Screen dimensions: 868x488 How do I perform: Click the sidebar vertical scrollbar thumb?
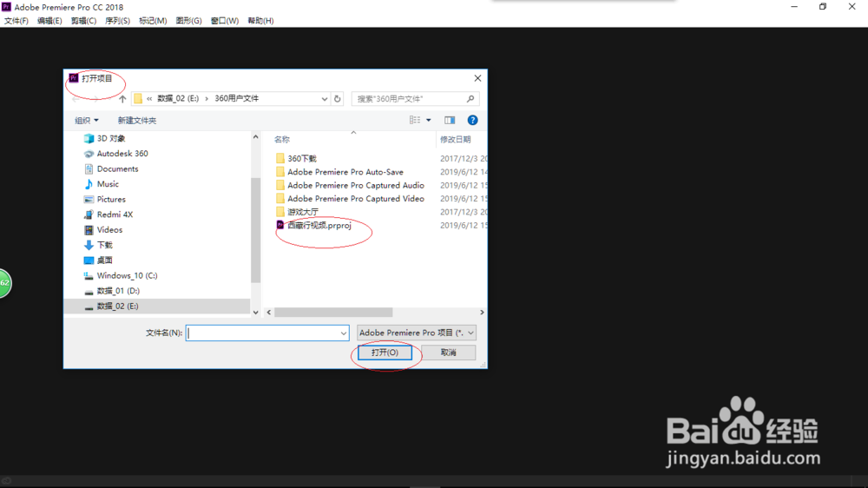(x=255, y=230)
